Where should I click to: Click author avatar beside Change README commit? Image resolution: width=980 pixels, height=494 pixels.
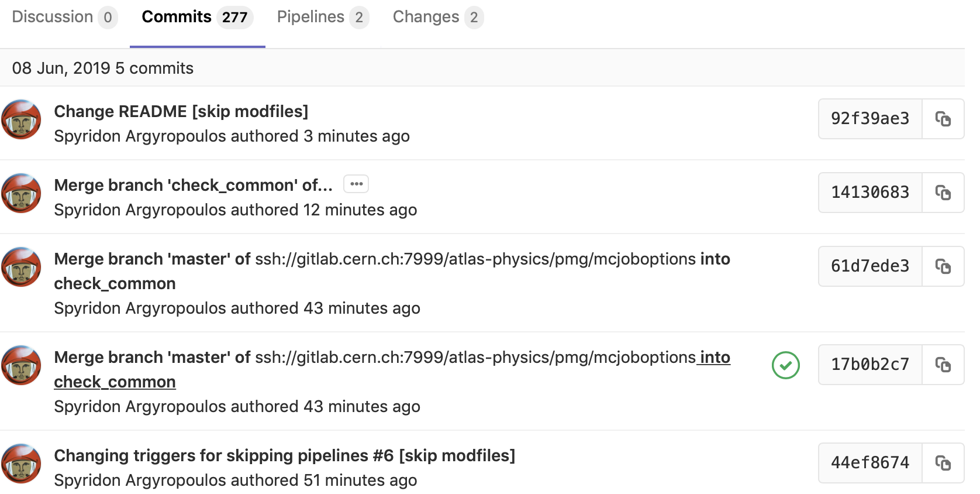pyautogui.click(x=21, y=119)
